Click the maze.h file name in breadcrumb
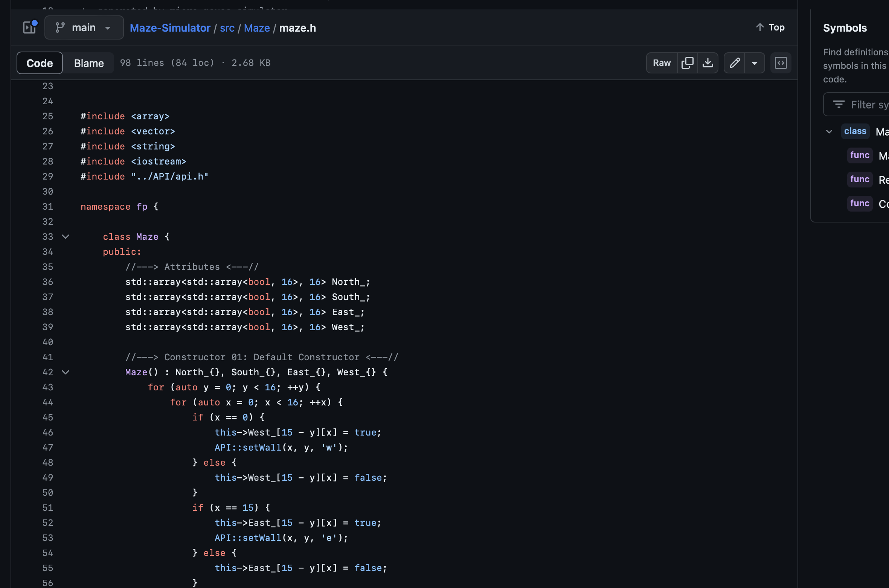The image size is (889, 588). coord(297,28)
